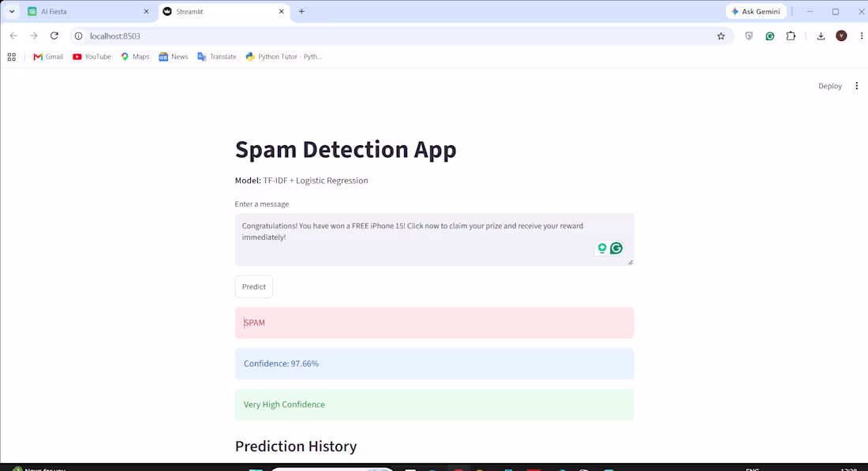Open the Extensions puzzle icon
Screen dimensions: 868x471
tap(791, 36)
